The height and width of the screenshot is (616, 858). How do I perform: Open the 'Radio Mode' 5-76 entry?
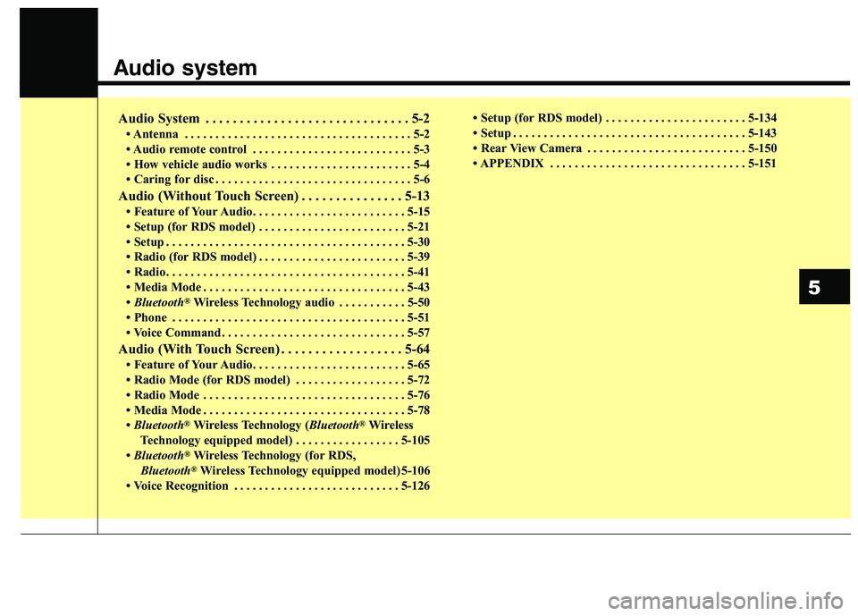click(x=277, y=395)
